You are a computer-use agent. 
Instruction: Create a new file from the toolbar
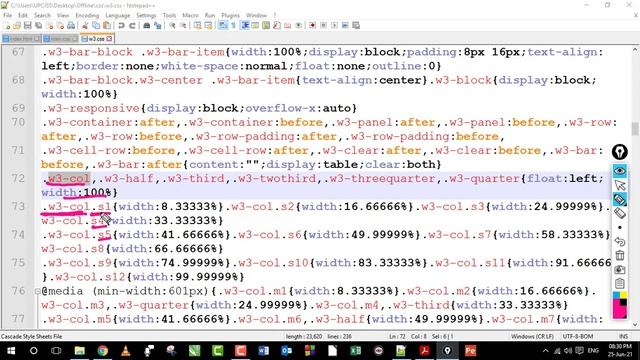pos(7,25)
